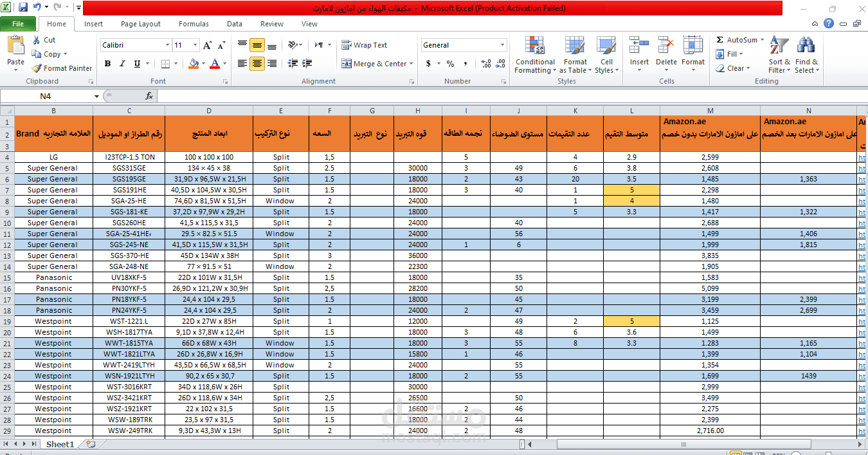868x455 pixels.
Task: Click the Name Box showing N4
Action: (x=46, y=96)
